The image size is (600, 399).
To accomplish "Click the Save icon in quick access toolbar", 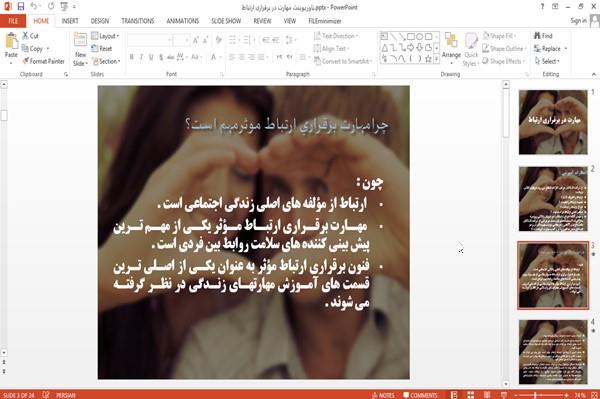I will pos(21,6).
